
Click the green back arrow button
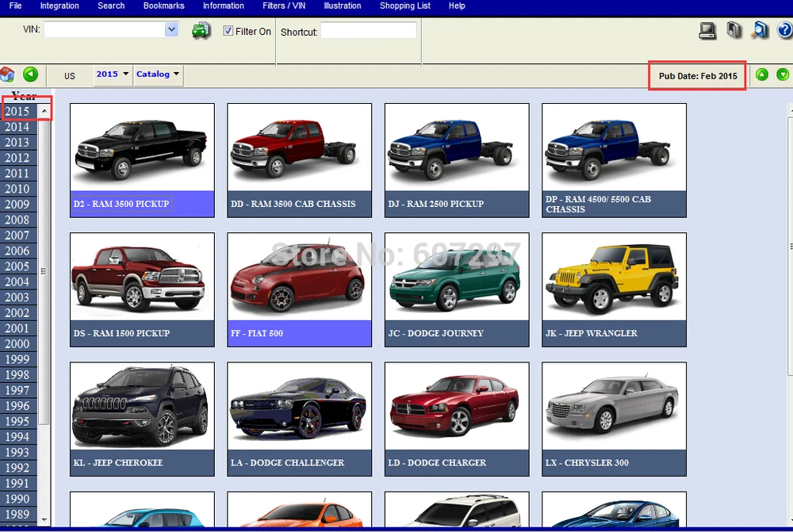30,75
